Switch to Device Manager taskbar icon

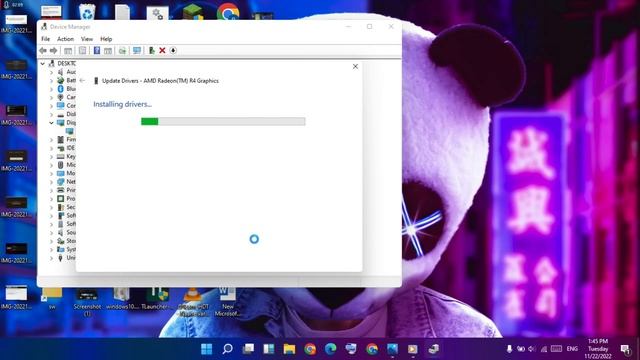coord(433,349)
